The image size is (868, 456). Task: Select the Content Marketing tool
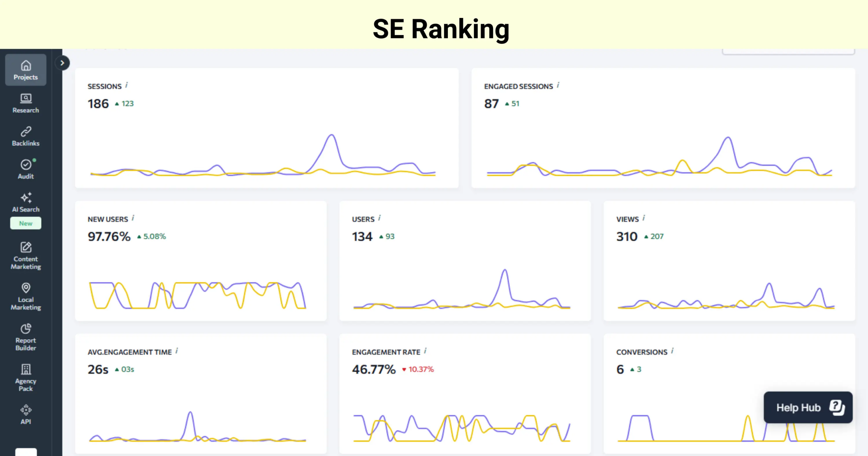pyautogui.click(x=25, y=255)
